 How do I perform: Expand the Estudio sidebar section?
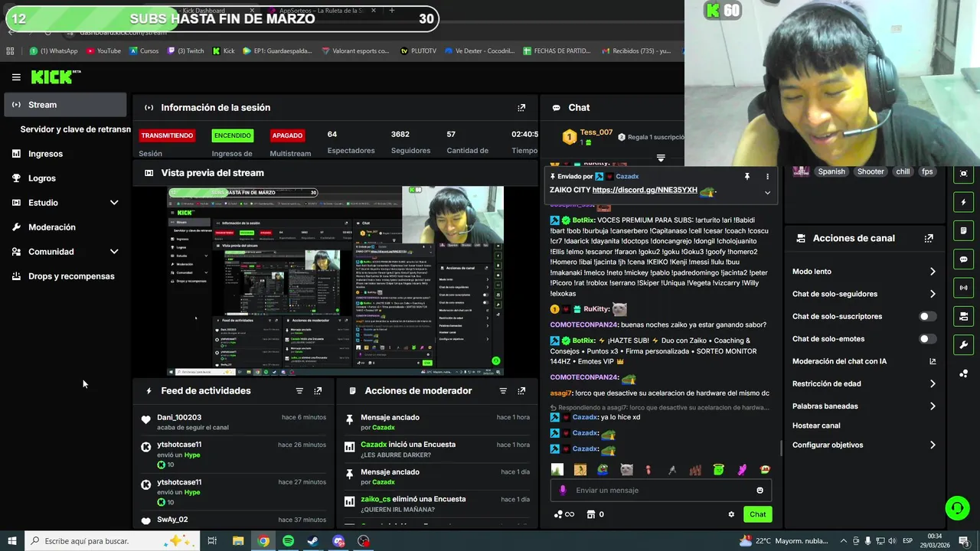tap(114, 203)
